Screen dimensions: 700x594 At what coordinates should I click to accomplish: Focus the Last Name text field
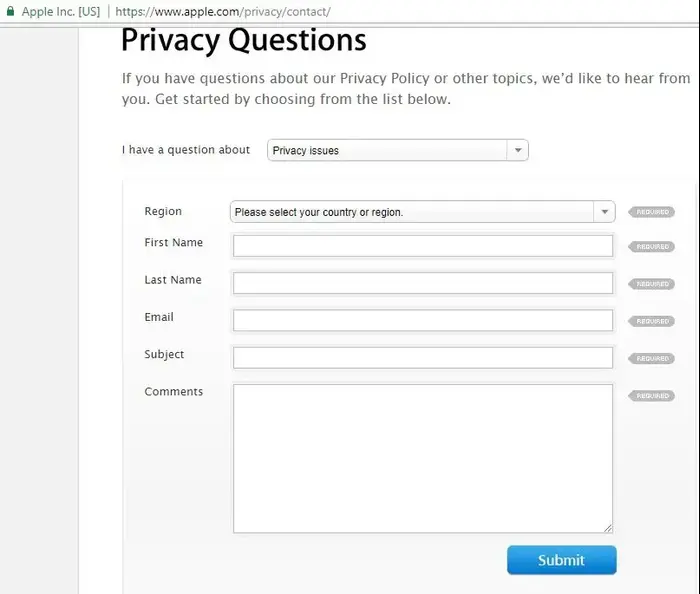pyautogui.click(x=423, y=283)
